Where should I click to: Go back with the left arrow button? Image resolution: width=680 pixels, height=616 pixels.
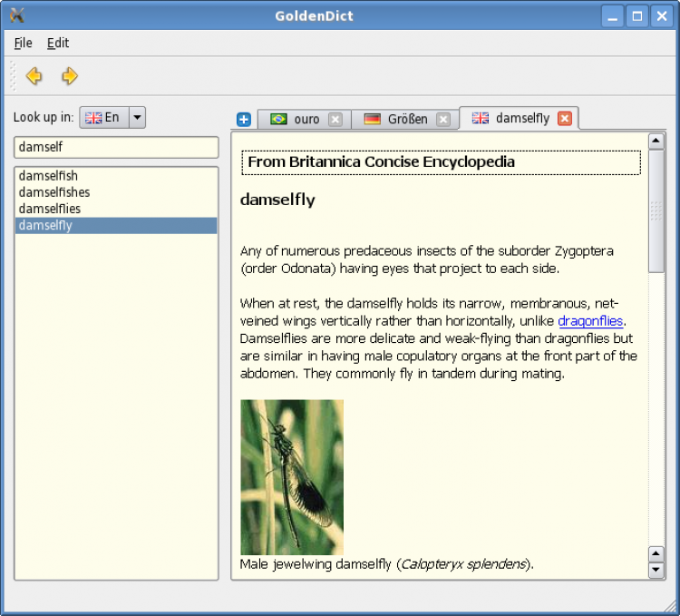[x=34, y=76]
